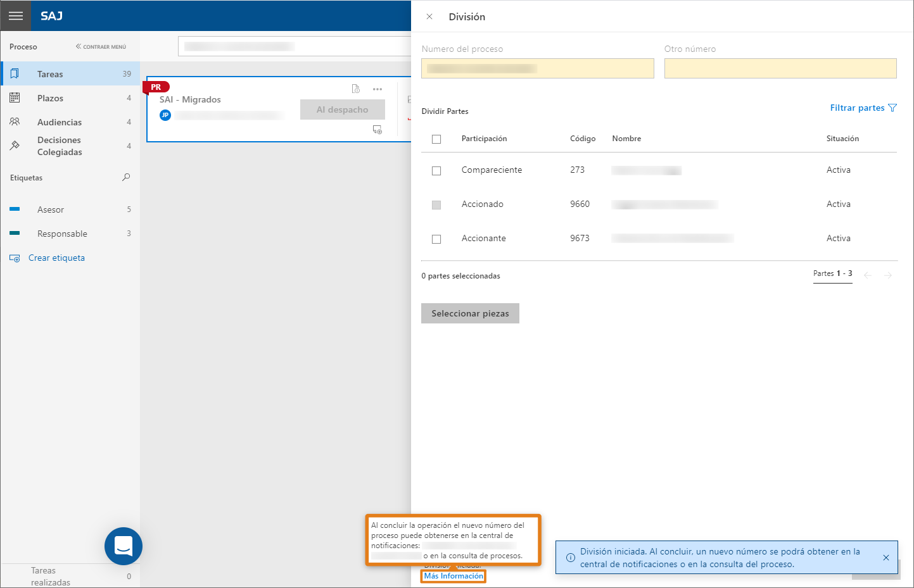Click the Más Información link

pos(454,576)
